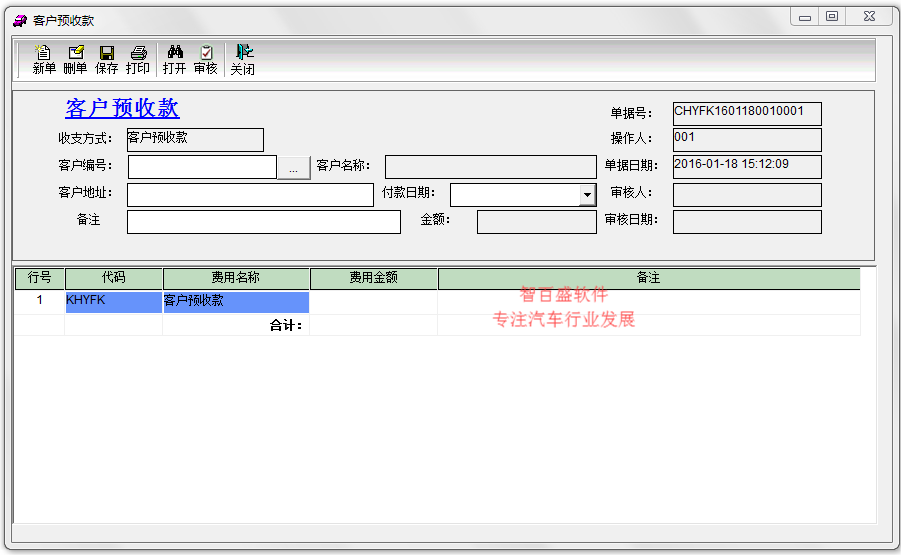901x555 pixels.
Task: Focus the 客户地址 input field
Action: (251, 195)
